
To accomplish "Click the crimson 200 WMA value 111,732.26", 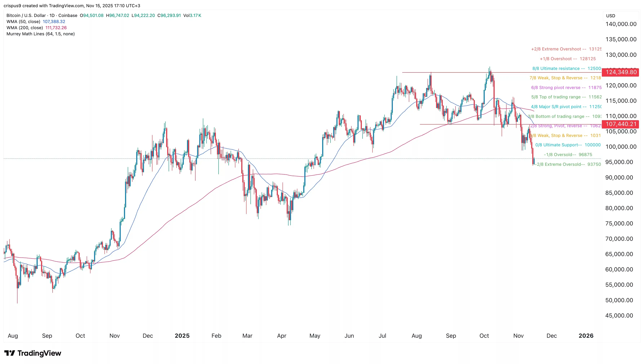I will [x=56, y=28].
